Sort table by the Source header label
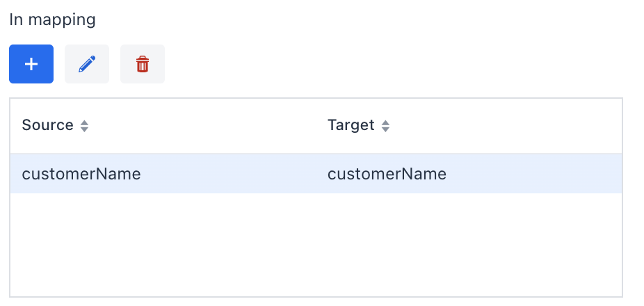The height and width of the screenshot is (306, 644). 47,125
